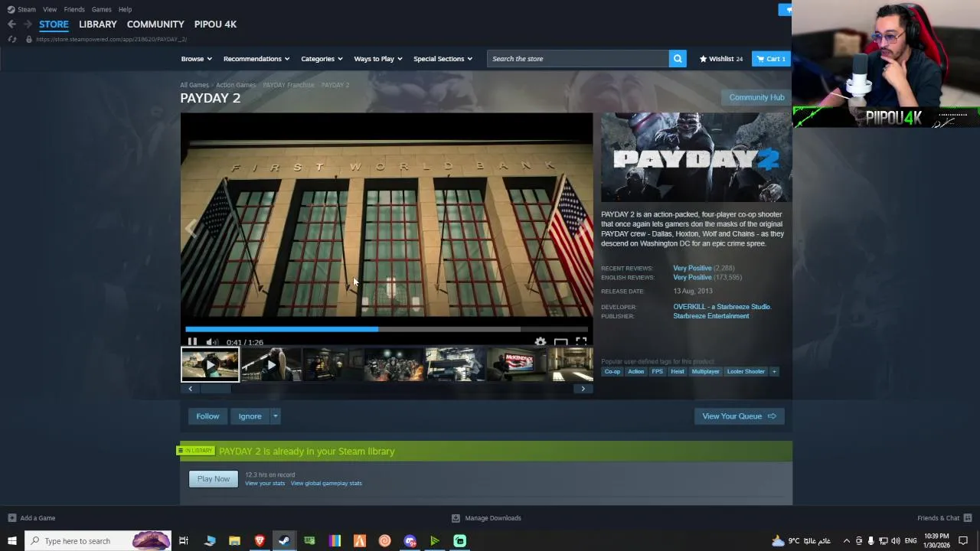This screenshot has height=551, width=980.
Task: Expand the Recommendations dropdown
Action: tap(256, 59)
